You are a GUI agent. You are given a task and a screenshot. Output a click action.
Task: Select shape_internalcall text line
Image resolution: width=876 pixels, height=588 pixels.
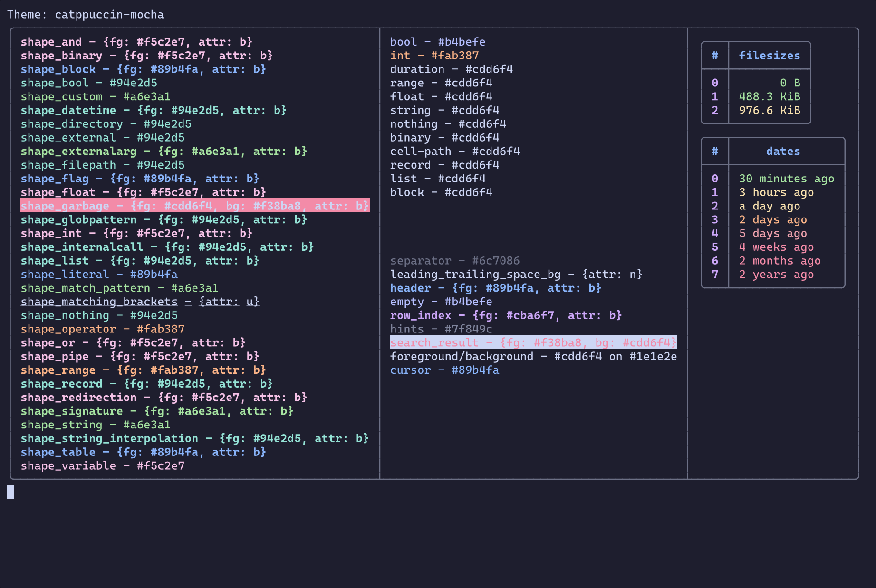(167, 247)
